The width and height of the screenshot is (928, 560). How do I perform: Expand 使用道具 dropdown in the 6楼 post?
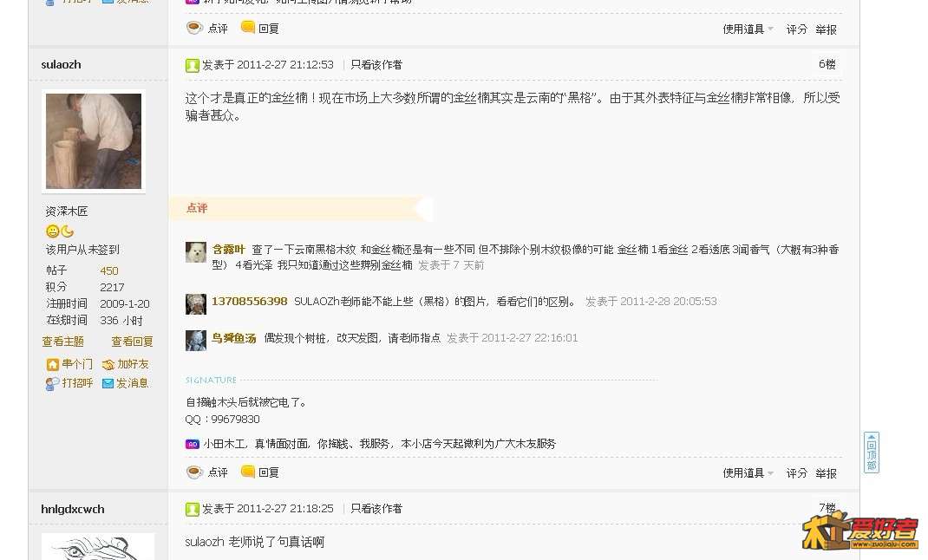point(748,473)
